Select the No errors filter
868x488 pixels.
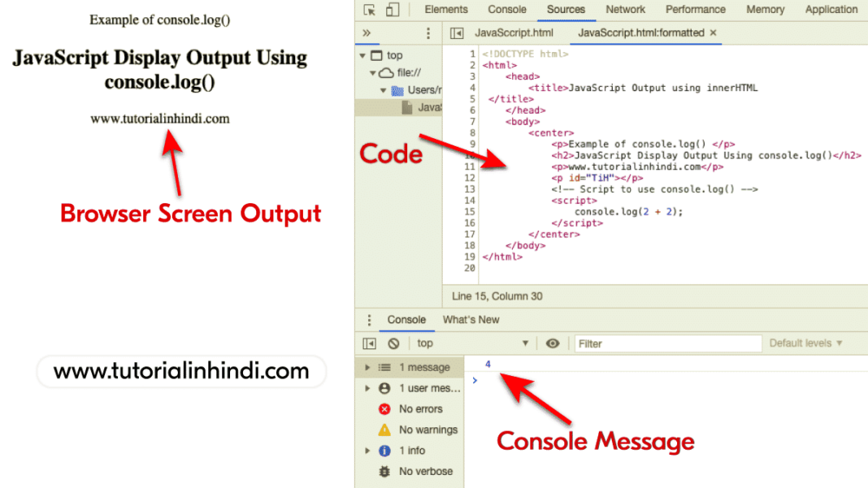(x=420, y=409)
